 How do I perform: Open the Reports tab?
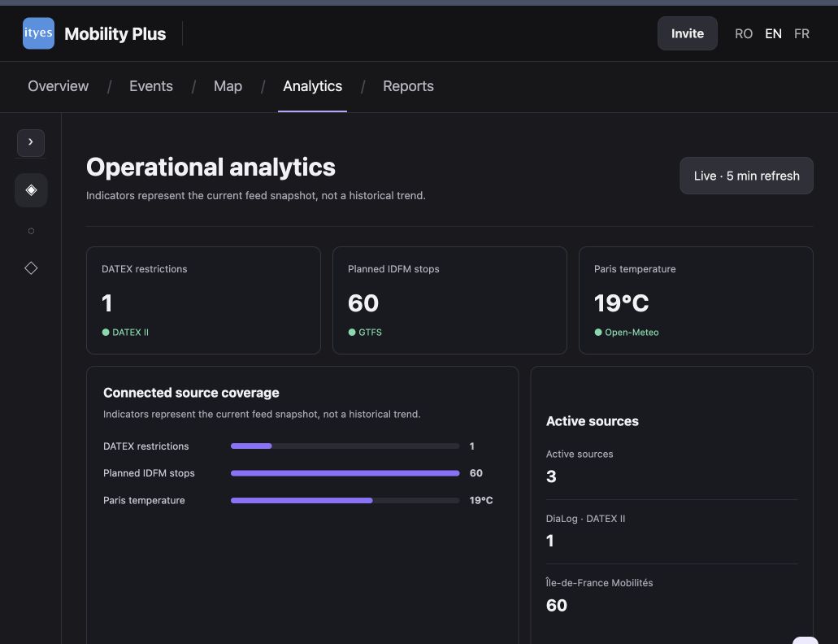(x=408, y=86)
